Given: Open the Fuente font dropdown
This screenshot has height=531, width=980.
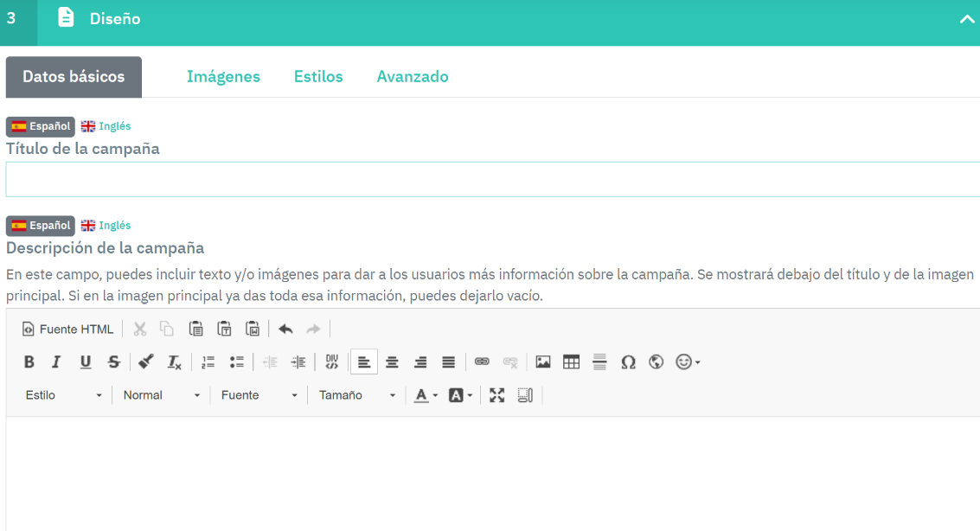Looking at the screenshot, I should pyautogui.click(x=259, y=395).
